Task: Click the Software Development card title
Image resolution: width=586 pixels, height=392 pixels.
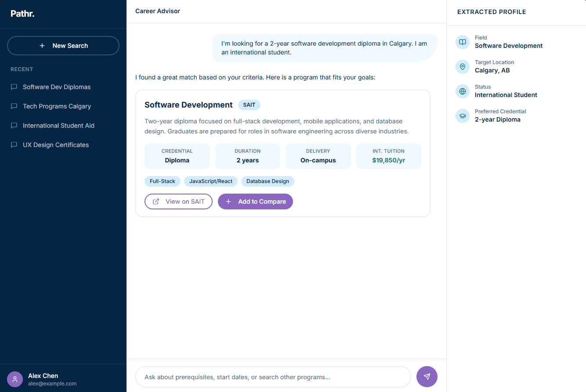Action: click(188, 105)
